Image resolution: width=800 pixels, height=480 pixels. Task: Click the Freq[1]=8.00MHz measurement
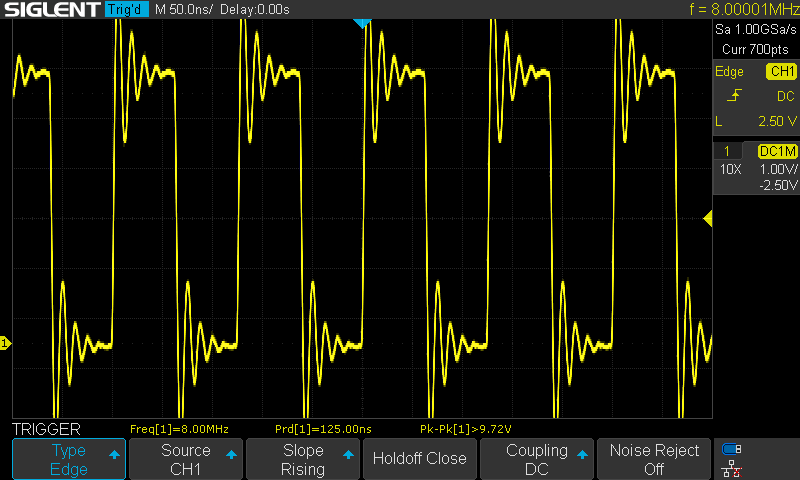click(179, 429)
